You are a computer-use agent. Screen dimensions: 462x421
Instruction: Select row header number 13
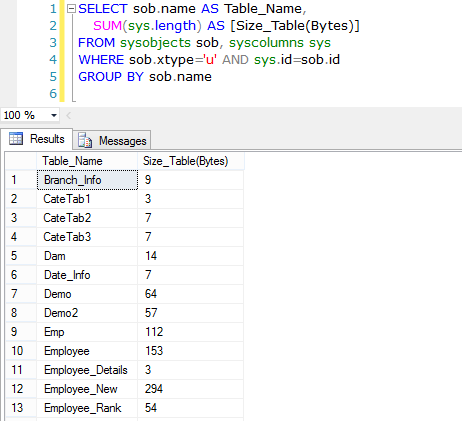click(21, 408)
